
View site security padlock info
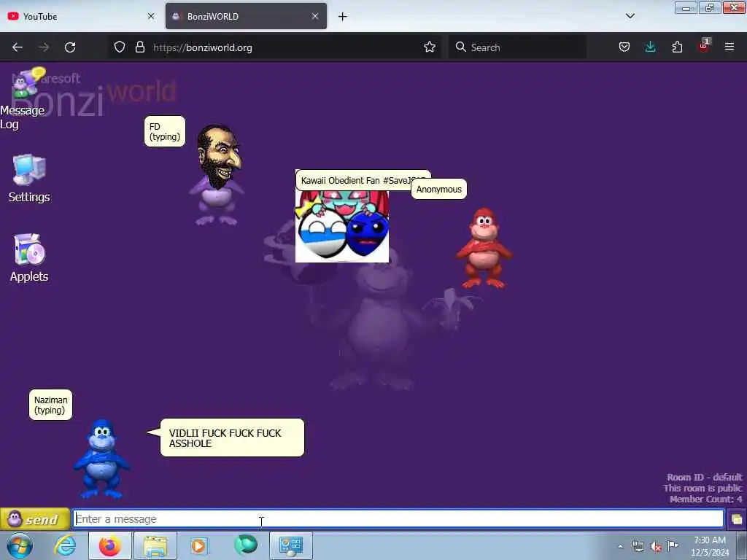click(x=139, y=47)
